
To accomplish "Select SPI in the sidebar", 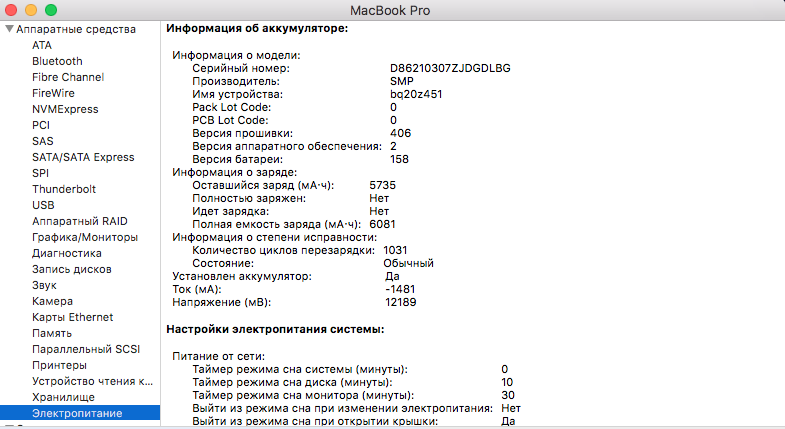I will [41, 173].
